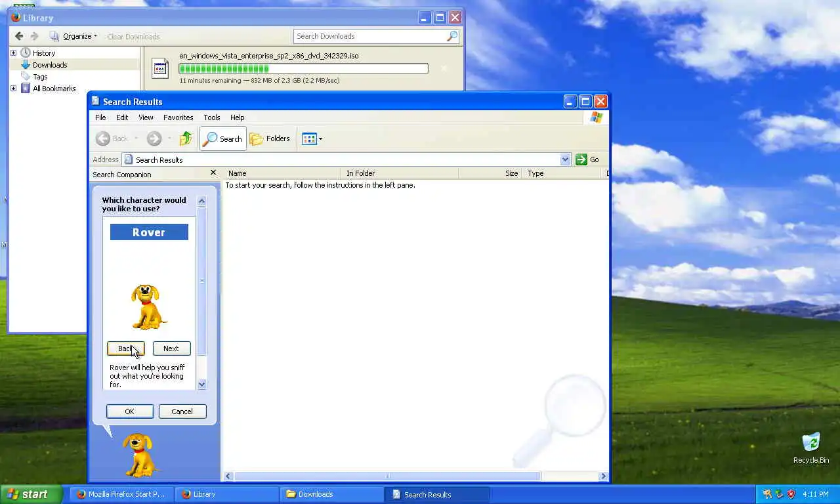Select All Bookmarks in the Library sidebar
840x504 pixels.
click(x=54, y=89)
